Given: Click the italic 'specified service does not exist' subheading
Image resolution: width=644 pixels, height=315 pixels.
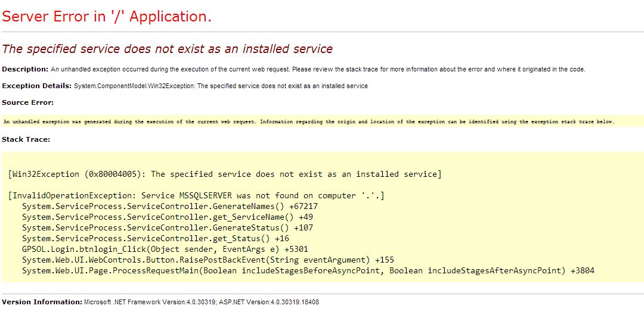Looking at the screenshot, I should [167, 49].
